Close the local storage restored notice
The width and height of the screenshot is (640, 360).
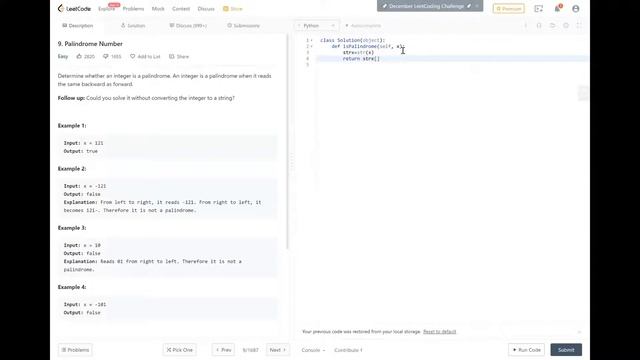pyautogui.click(x=579, y=332)
